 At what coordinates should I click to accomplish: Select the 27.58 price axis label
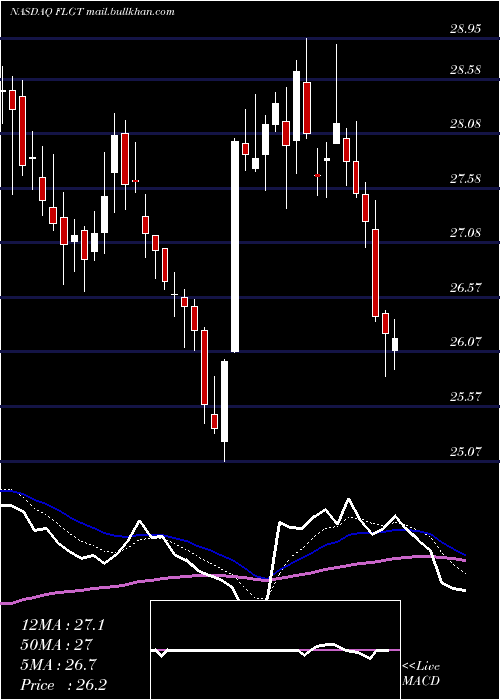[x=465, y=179]
